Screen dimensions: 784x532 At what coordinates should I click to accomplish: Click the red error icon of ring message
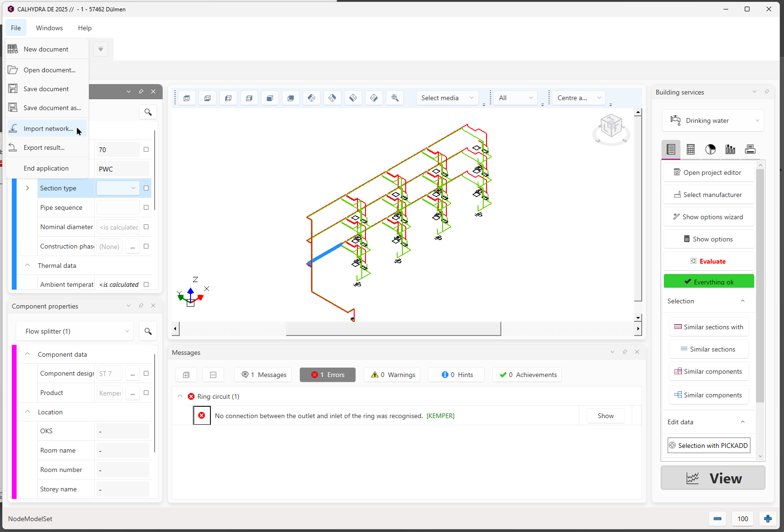point(202,416)
